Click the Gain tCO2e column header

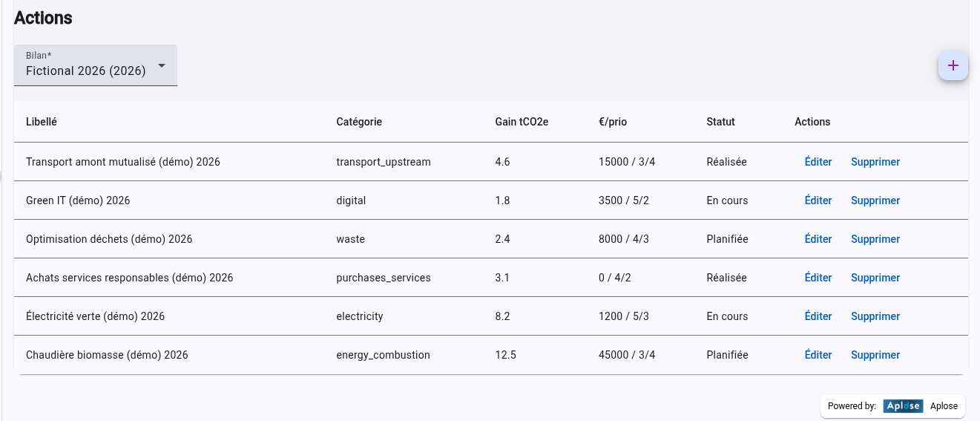[x=522, y=122]
